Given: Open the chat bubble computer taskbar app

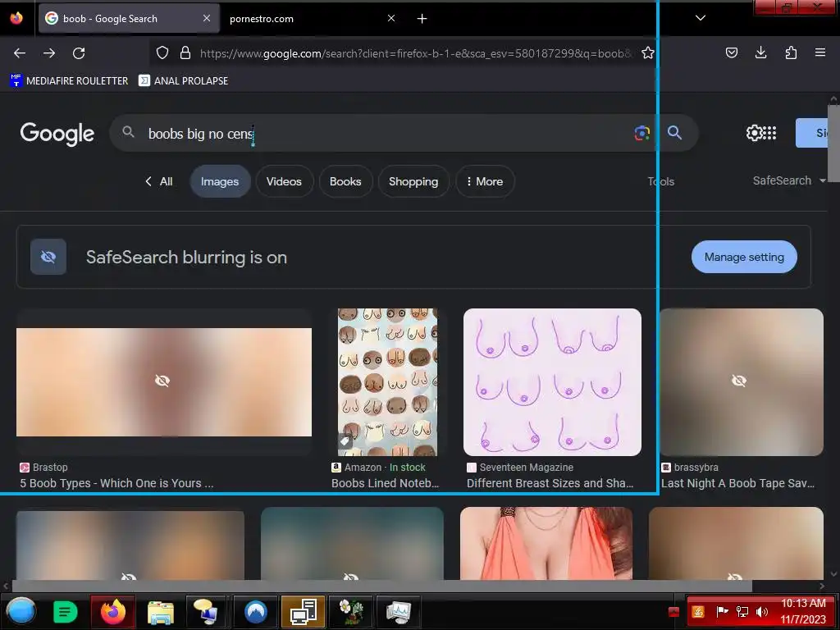Looking at the screenshot, I should (x=208, y=612).
